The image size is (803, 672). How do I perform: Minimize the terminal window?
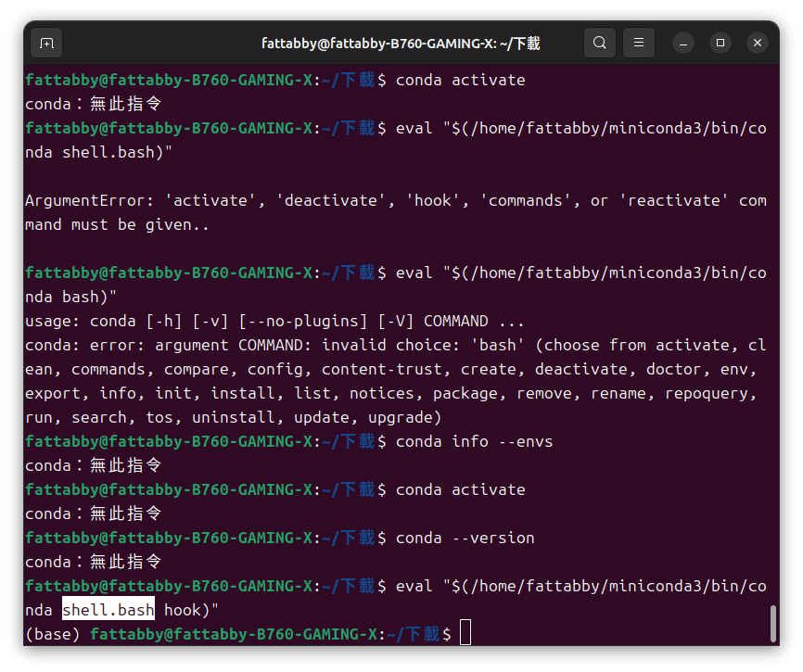[683, 44]
